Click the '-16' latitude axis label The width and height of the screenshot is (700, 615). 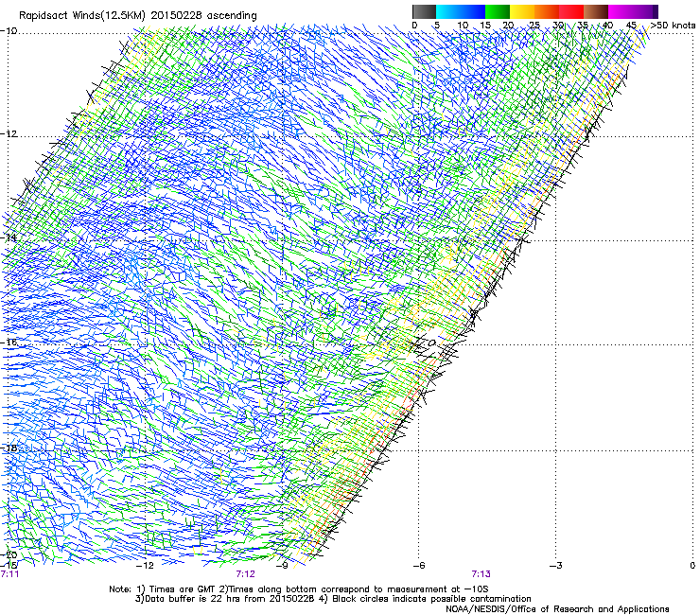point(9,343)
